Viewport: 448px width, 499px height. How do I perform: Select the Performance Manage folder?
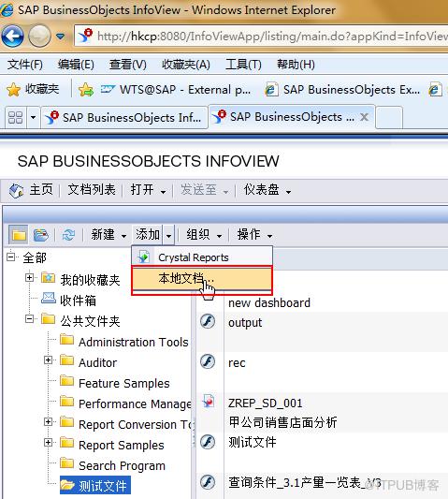click(x=135, y=404)
